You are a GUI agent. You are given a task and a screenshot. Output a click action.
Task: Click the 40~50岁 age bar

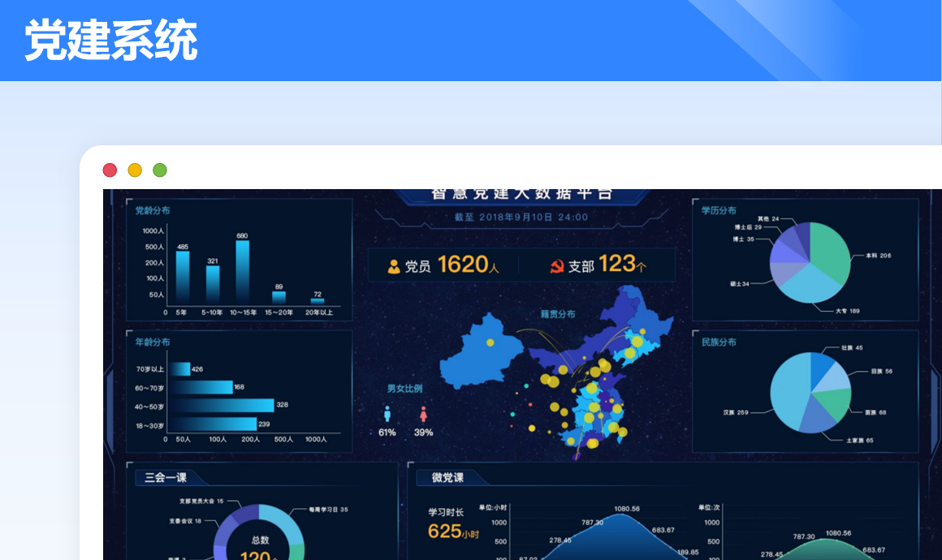(221, 405)
